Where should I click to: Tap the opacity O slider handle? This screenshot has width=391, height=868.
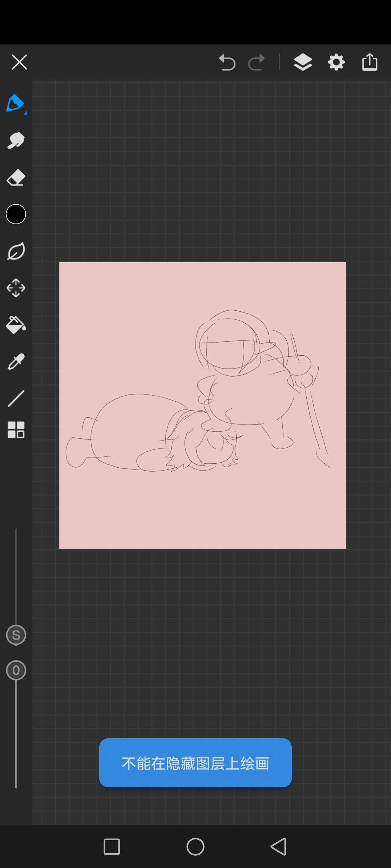16,671
